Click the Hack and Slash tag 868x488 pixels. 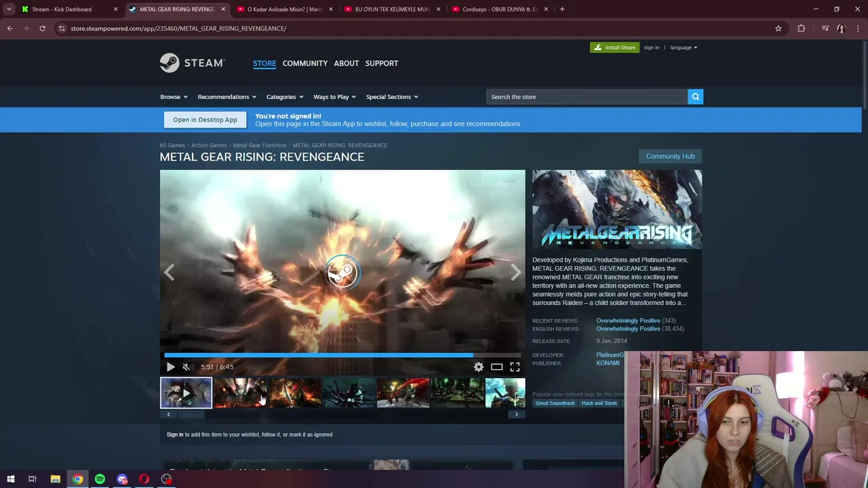[x=599, y=403]
